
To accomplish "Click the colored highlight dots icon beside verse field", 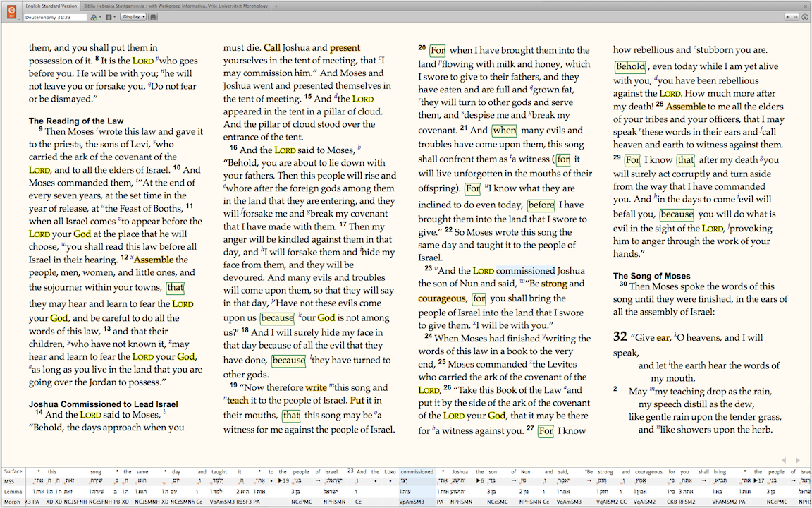I will [x=94, y=16].
